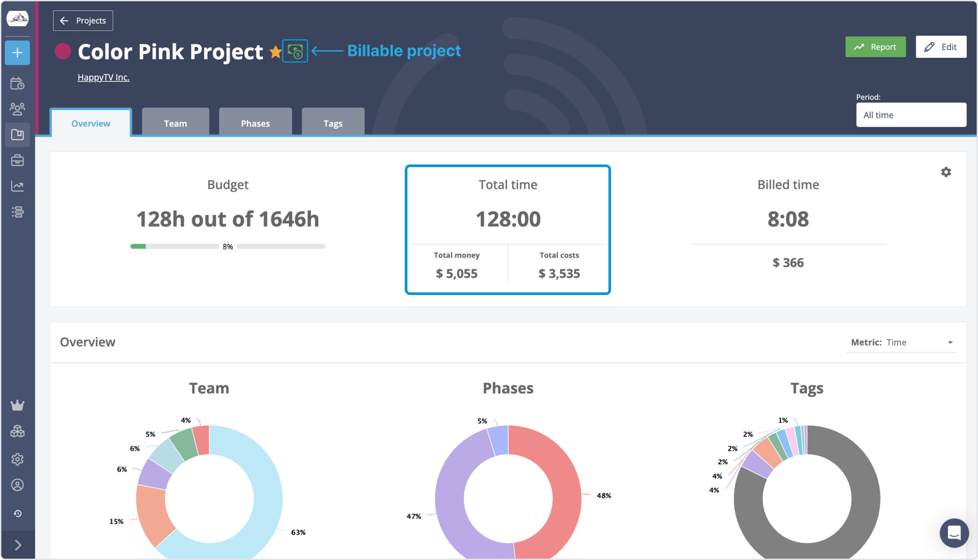Viewport: 978px width, 560px height.
Task: Click the blue plus add button in sidebar
Action: point(18,53)
